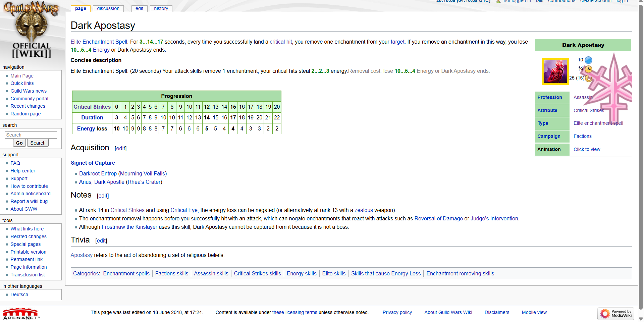Switch to Deutsch language version
The image size is (644, 322).
tap(19, 294)
